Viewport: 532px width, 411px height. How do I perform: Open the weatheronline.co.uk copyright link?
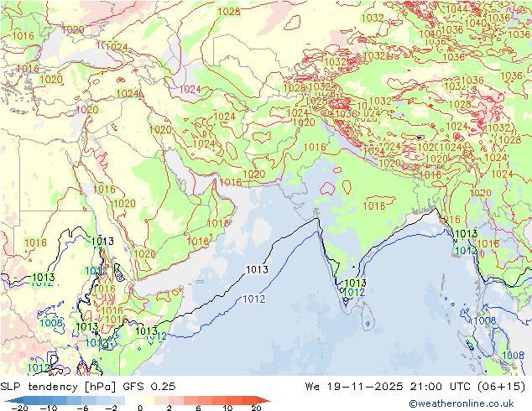tap(462, 403)
